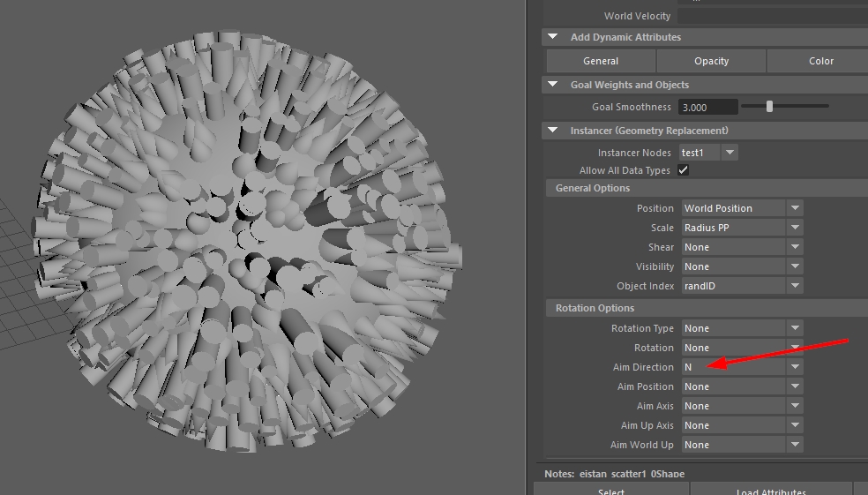The width and height of the screenshot is (868, 495).
Task: Open the Rotation Type dropdown
Action: tap(795, 328)
